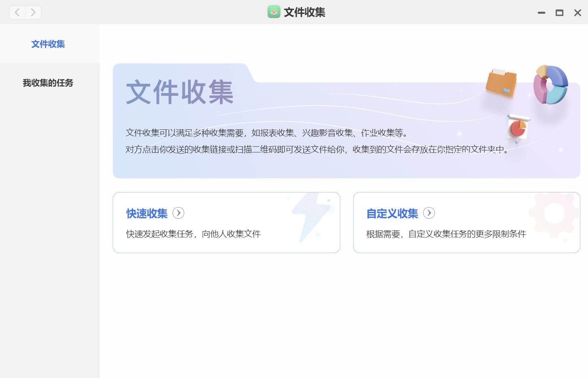Click the 快速收集 blue link text
Screen dimensions: 588x378
coord(146,213)
